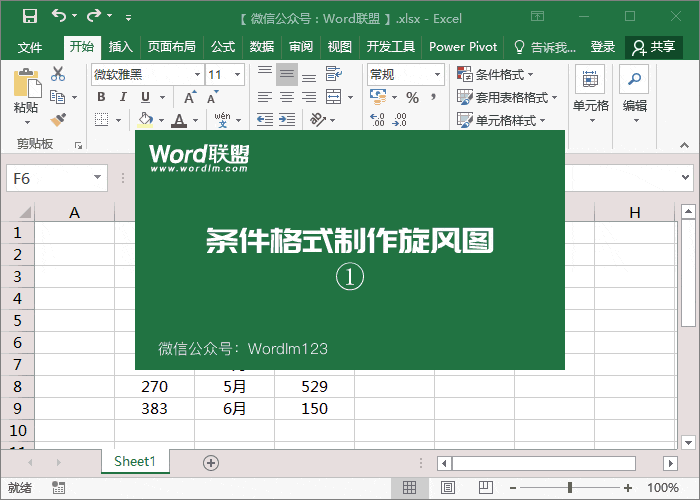Select the Format Painter brush

click(x=58, y=120)
